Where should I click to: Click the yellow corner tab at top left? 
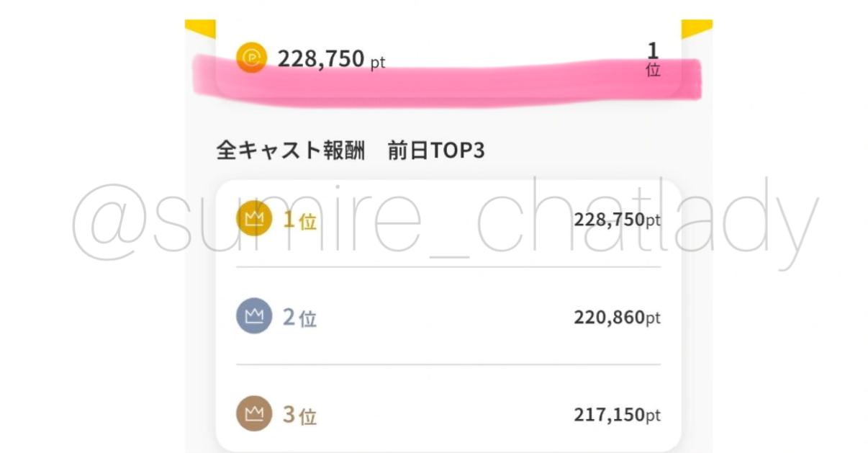click(x=199, y=28)
